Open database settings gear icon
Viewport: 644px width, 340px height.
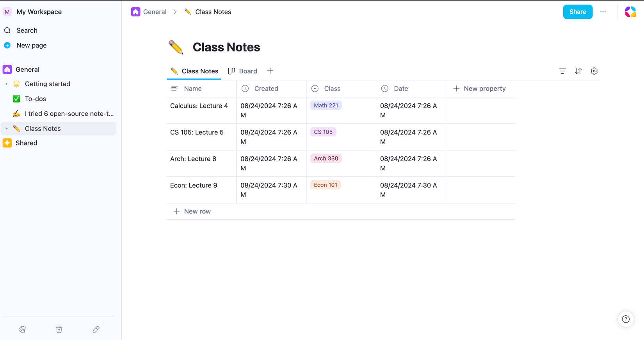594,71
